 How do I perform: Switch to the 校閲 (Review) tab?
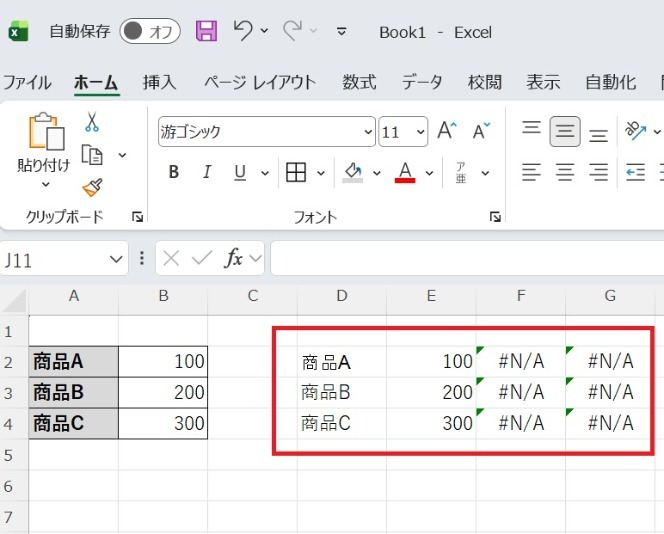[x=484, y=82]
